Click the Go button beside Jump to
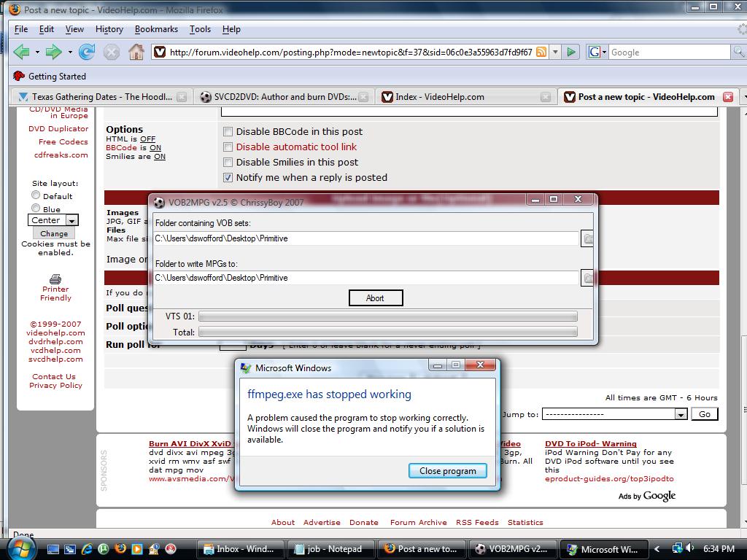 (704, 414)
